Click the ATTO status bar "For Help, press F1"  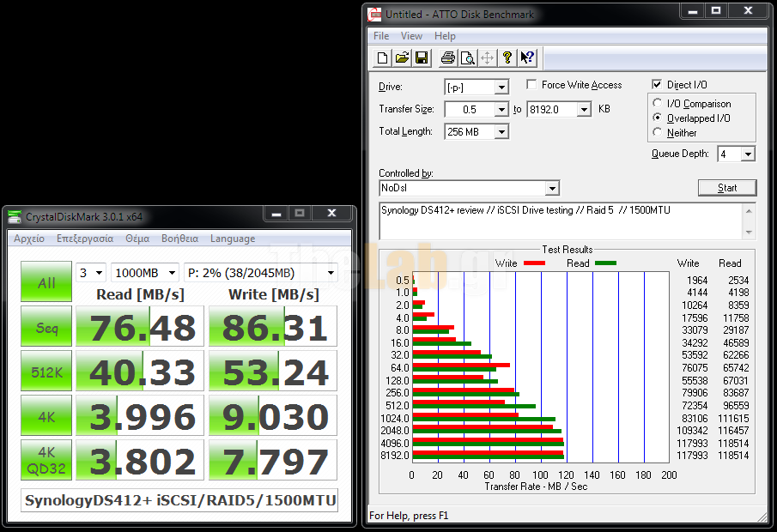pos(409,516)
